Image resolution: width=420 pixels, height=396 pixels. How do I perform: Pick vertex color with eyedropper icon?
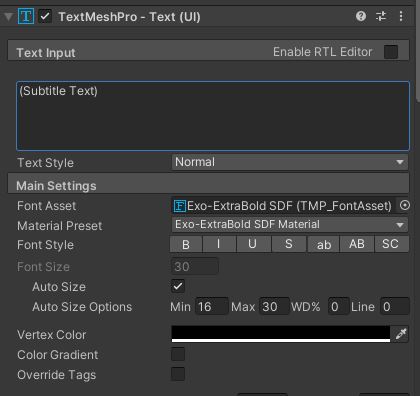(401, 334)
